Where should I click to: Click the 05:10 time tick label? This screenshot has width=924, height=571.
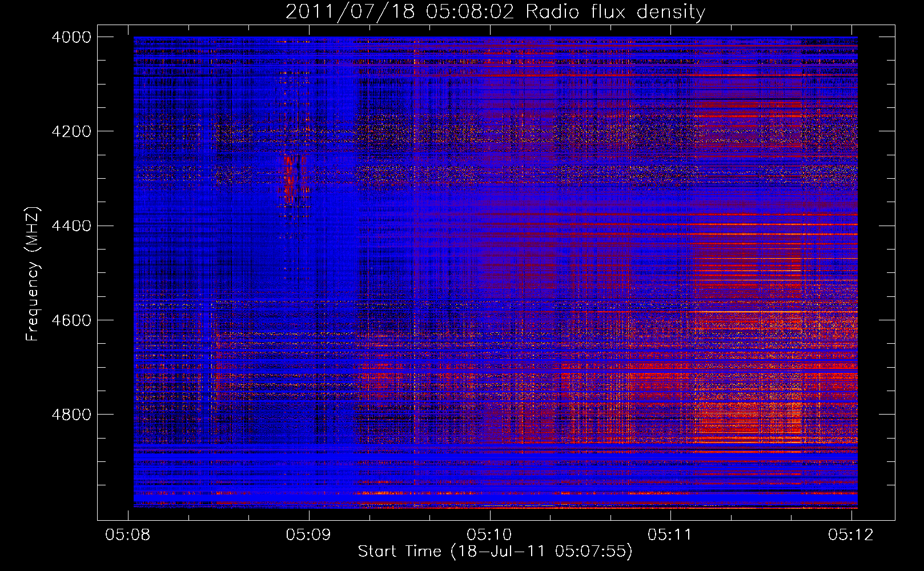tap(489, 534)
